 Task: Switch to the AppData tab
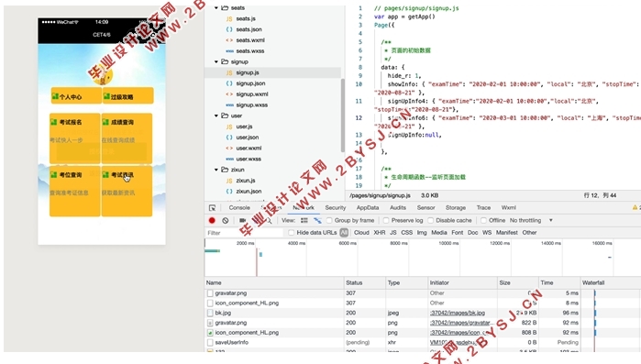pos(368,207)
